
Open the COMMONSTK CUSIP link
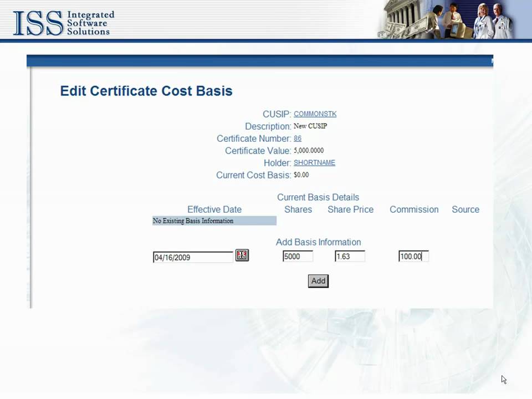315,114
